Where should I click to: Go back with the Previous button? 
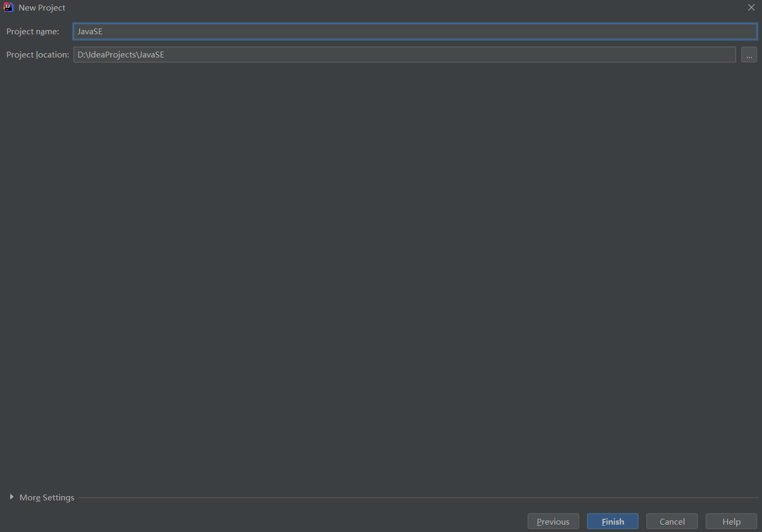(553, 521)
